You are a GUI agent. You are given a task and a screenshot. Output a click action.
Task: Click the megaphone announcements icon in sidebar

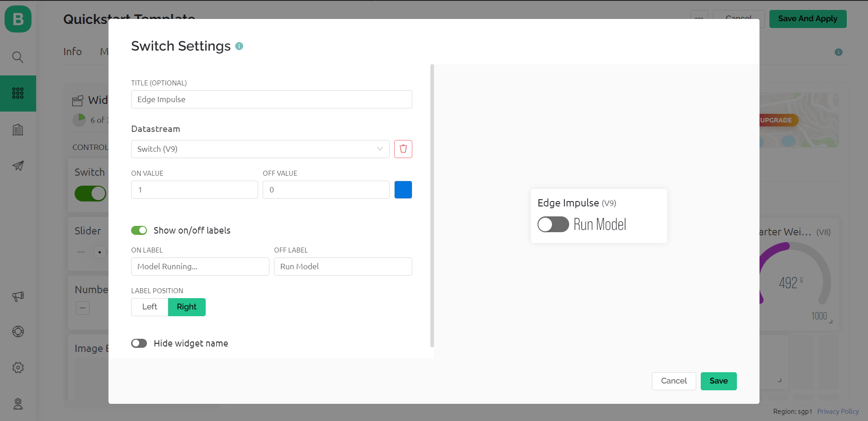[x=18, y=296]
